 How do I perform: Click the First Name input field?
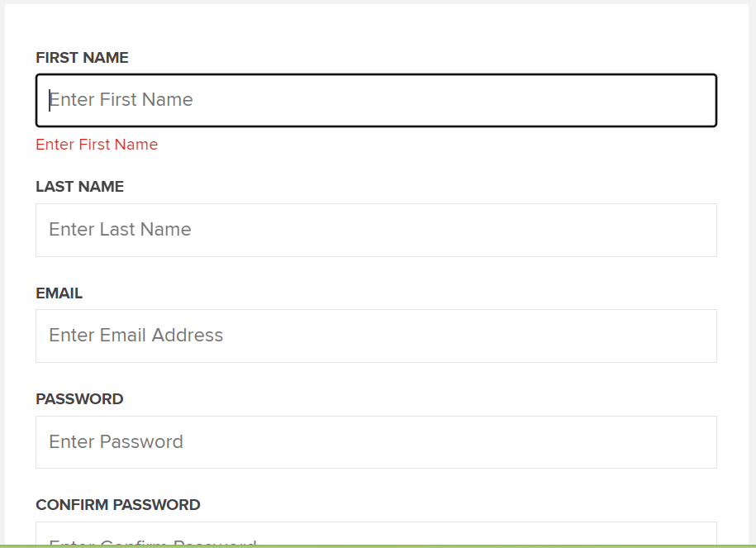coord(376,101)
